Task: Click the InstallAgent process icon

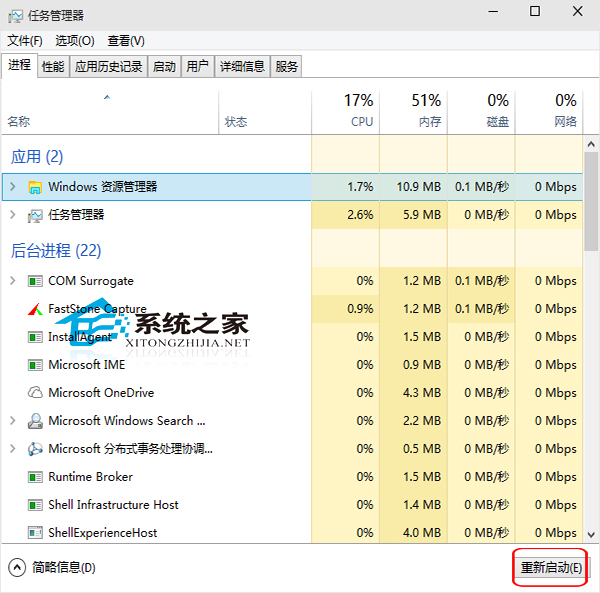Action: [x=35, y=337]
